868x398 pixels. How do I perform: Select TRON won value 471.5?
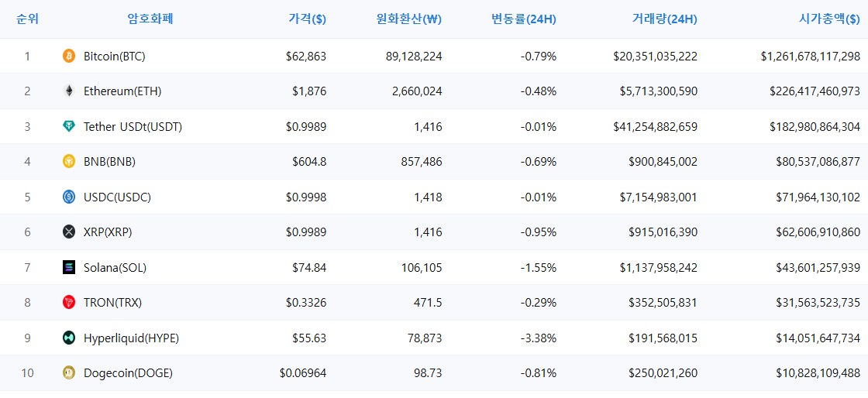[x=429, y=302]
